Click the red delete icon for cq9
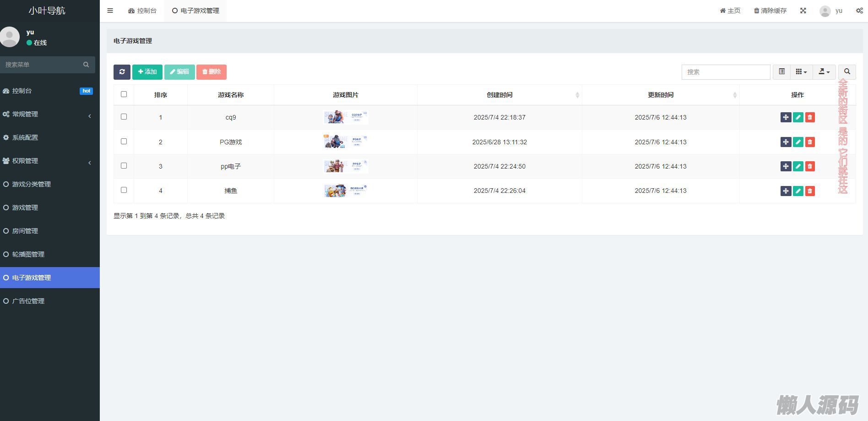868x421 pixels. [810, 117]
